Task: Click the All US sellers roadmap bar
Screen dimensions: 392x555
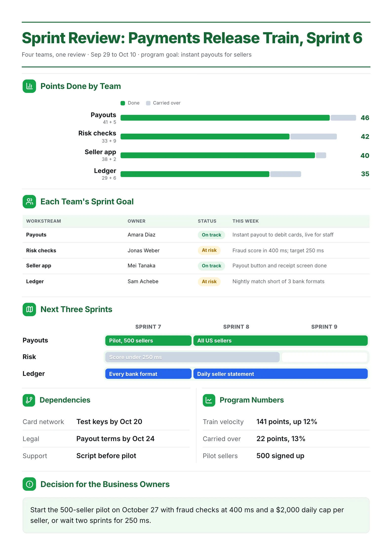Action: (280, 341)
